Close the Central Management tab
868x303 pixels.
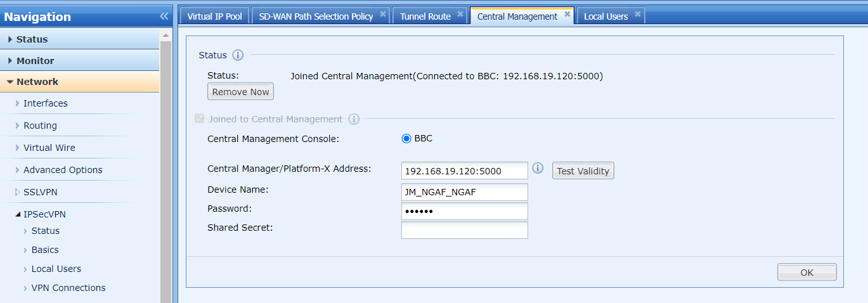[567, 15]
